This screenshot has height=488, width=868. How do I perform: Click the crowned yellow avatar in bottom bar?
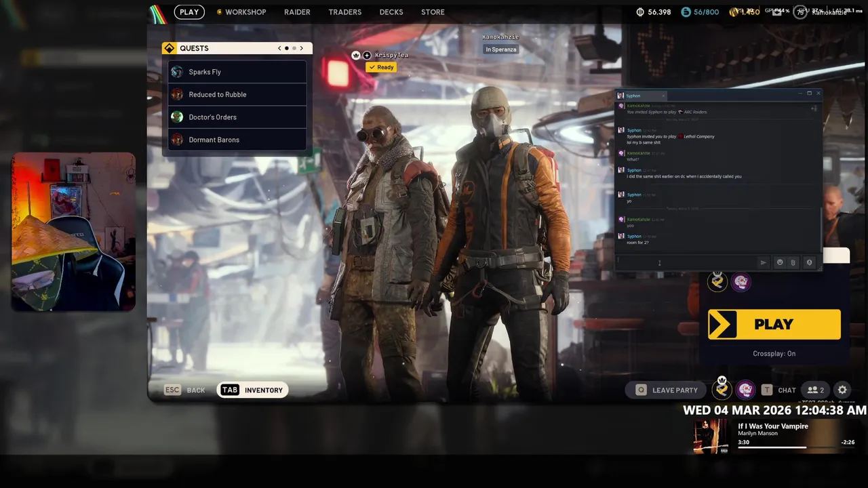coord(722,388)
